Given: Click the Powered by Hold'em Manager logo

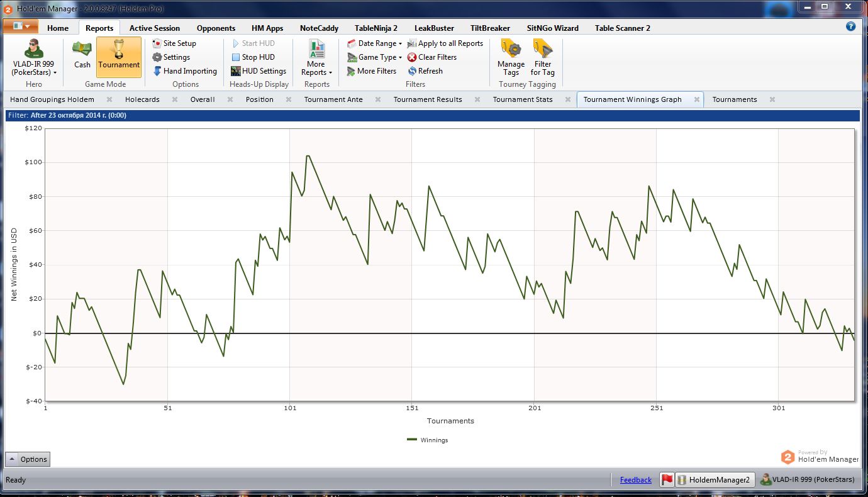Looking at the screenshot, I should pos(820,457).
